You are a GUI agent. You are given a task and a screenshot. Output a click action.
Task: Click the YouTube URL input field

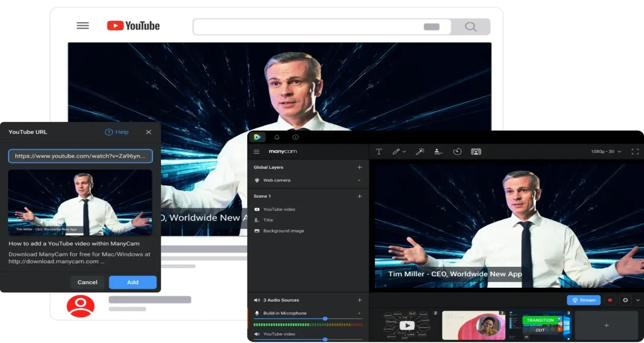[x=80, y=156]
